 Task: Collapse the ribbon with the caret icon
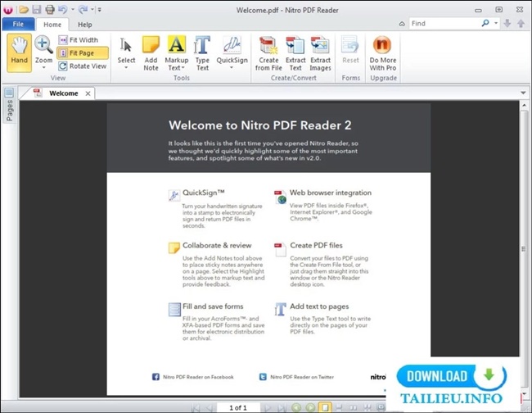tap(402, 24)
